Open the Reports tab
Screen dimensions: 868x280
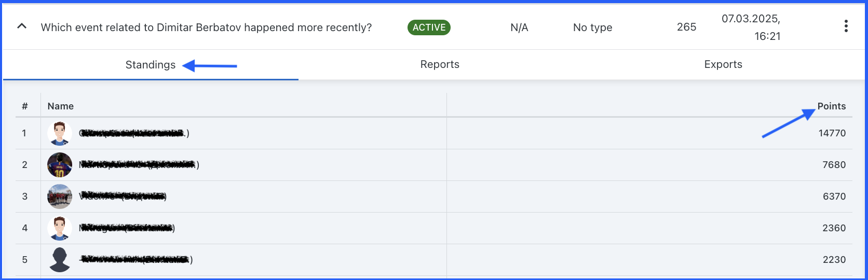(x=440, y=64)
